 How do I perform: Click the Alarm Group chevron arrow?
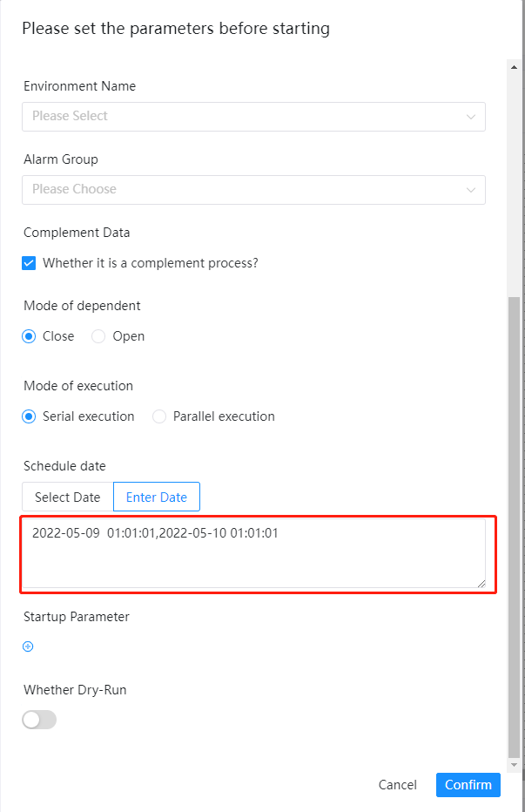click(471, 190)
